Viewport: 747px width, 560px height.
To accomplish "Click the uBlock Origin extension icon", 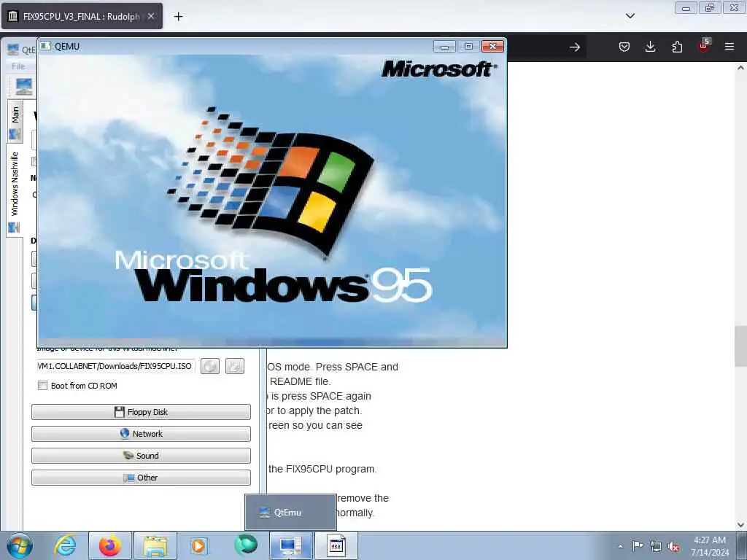I will pyautogui.click(x=704, y=46).
